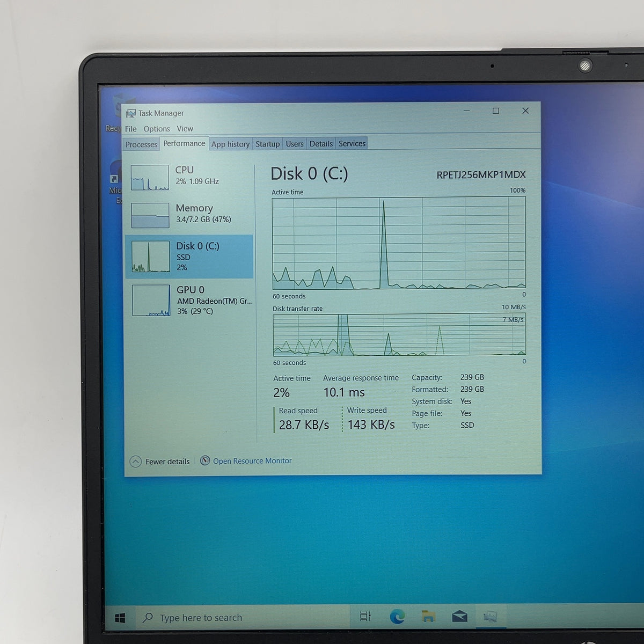Select the Memory usage graph thumbnail
Viewport: 644px width, 644px height.
click(150, 215)
